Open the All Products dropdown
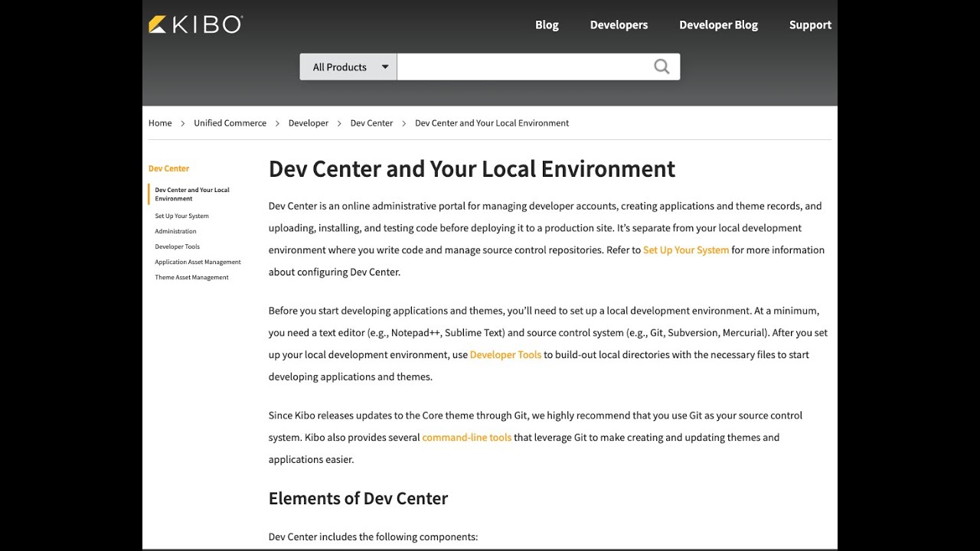980x551 pixels. point(348,67)
